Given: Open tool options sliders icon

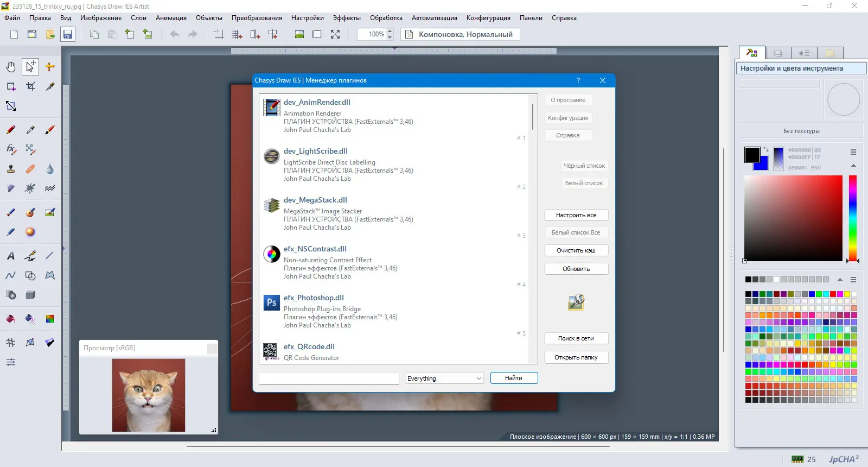Looking at the screenshot, I should (11, 362).
